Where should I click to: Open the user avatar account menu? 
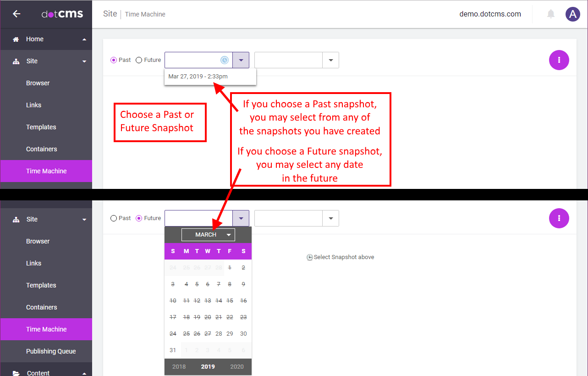572,14
